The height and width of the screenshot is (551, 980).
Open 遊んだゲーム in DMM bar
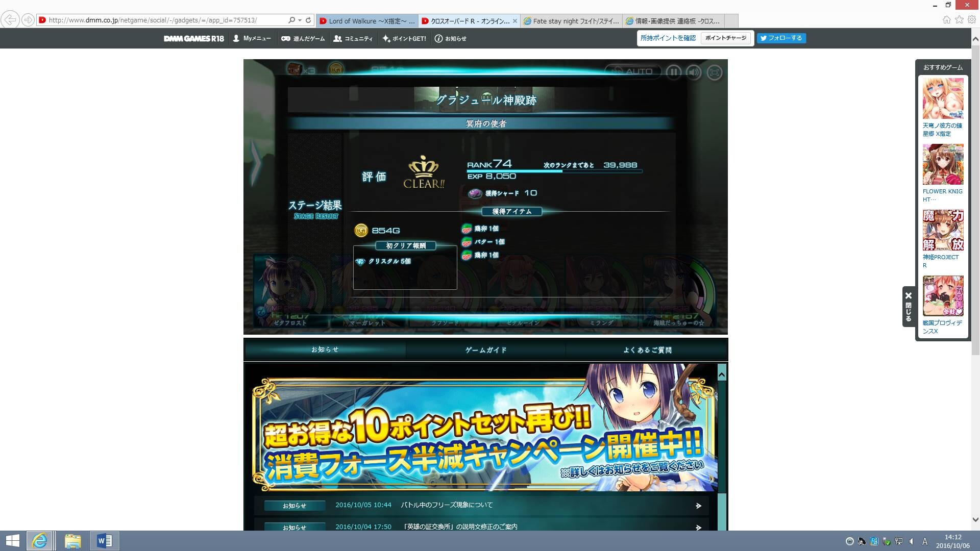303,38
